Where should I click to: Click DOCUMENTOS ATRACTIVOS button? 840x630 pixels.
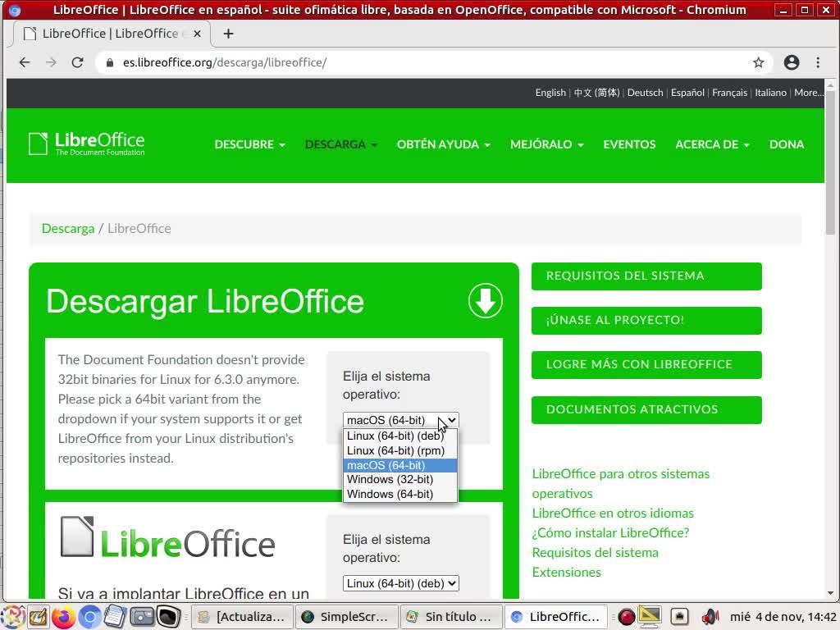pyautogui.click(x=646, y=410)
